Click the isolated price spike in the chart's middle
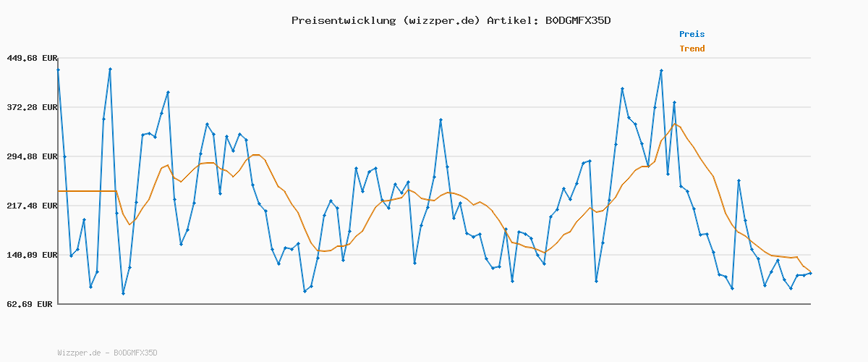This screenshot has height=362, width=868. (441, 119)
